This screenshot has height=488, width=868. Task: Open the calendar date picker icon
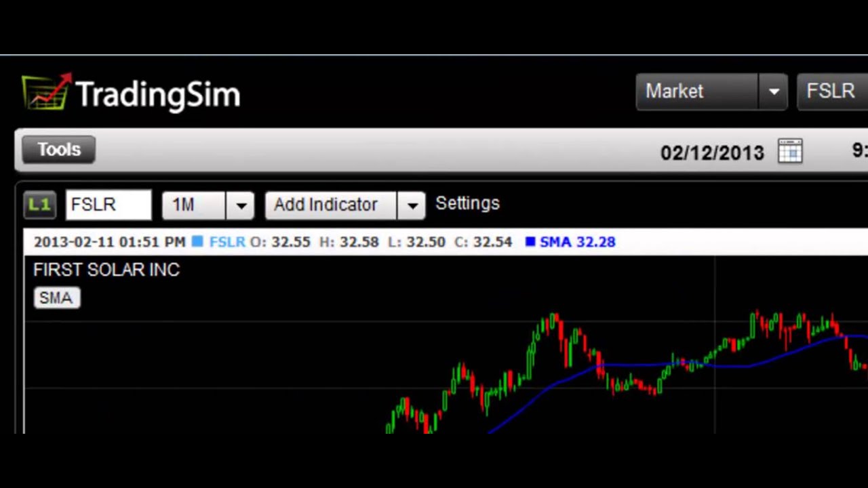click(x=790, y=151)
